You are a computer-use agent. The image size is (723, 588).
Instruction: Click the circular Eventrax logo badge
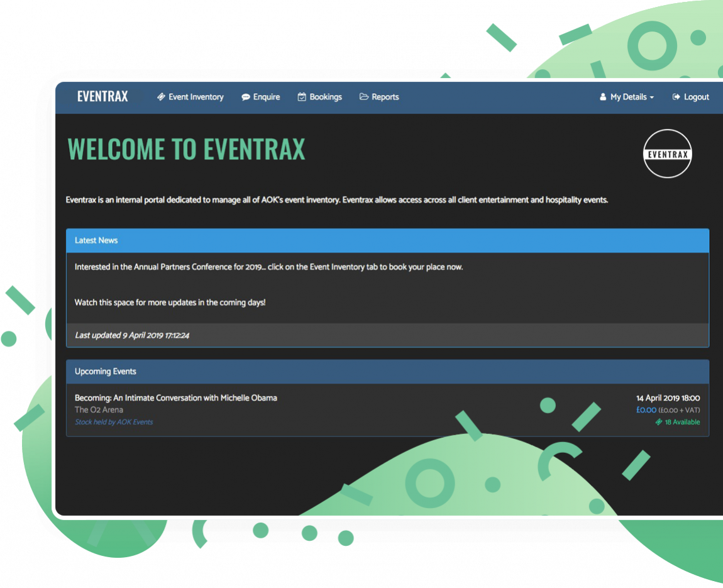668,153
